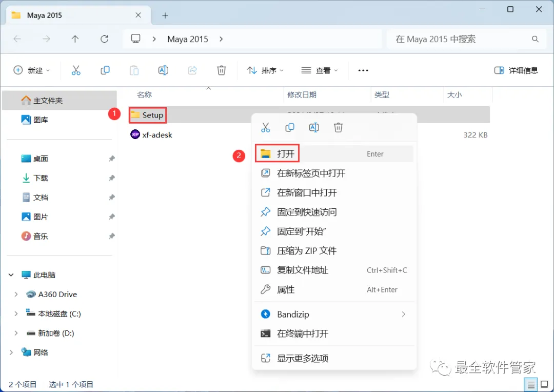554x392 pixels.
Task: Open a new tab with the plus button
Action: tap(165, 15)
